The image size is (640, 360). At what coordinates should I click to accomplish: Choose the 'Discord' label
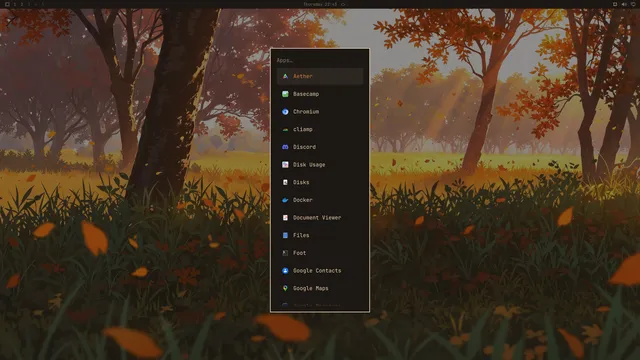tap(304, 147)
